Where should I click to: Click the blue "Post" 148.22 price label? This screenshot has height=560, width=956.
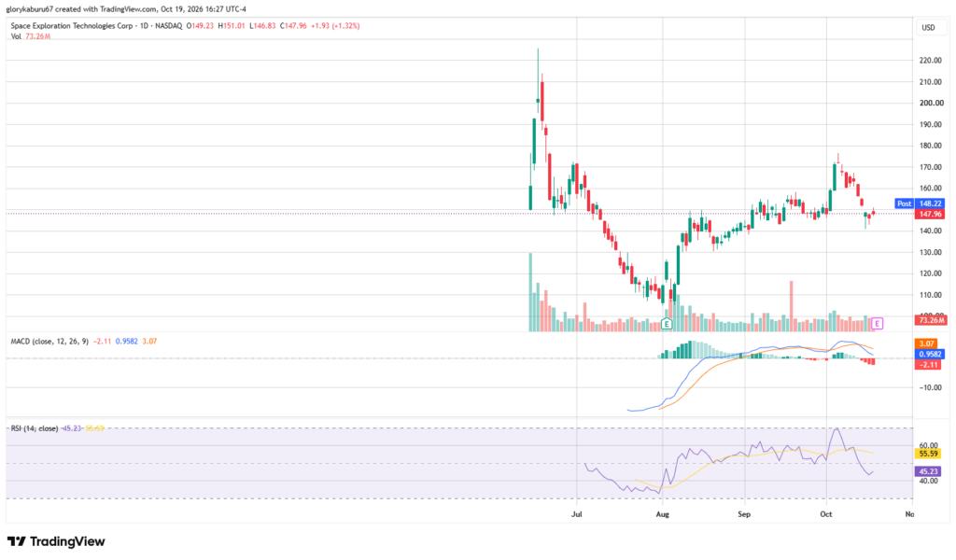(920, 203)
